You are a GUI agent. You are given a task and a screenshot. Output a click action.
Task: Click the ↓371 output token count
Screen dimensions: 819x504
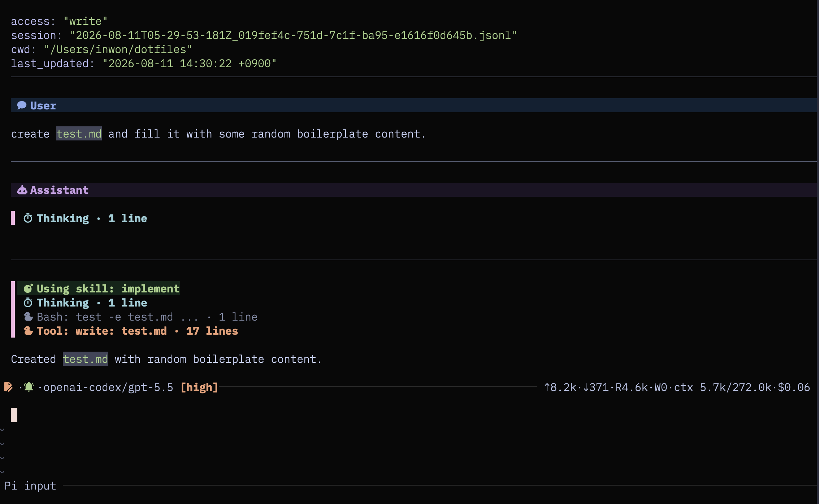[596, 387]
